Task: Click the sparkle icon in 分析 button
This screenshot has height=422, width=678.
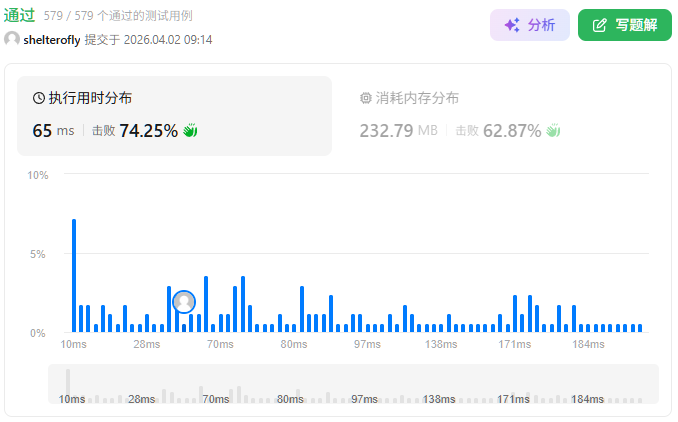Action: pos(511,25)
